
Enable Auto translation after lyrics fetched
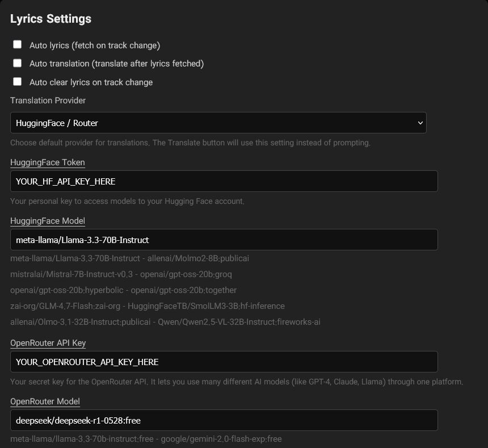point(17,62)
